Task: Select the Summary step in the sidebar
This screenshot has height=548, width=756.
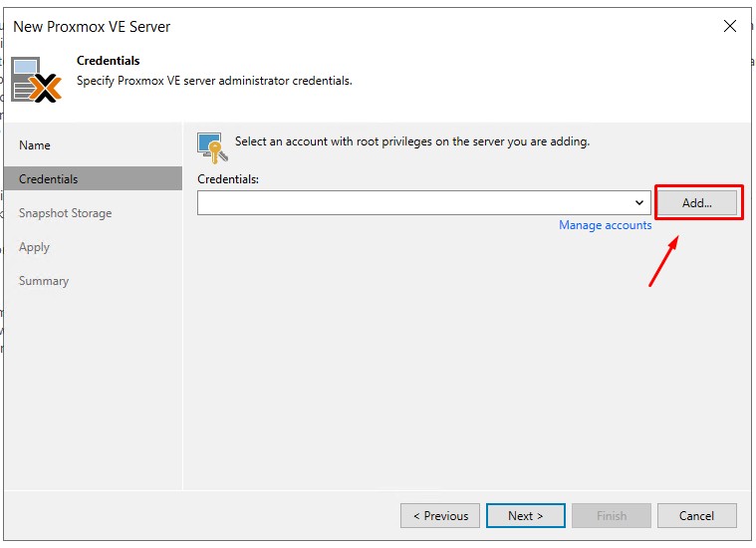Action: coord(44,281)
